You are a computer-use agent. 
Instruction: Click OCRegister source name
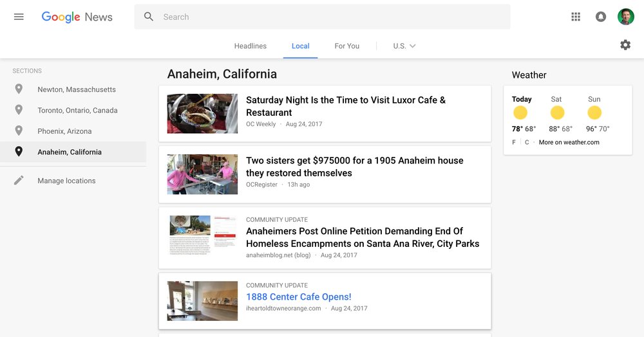[x=261, y=185]
